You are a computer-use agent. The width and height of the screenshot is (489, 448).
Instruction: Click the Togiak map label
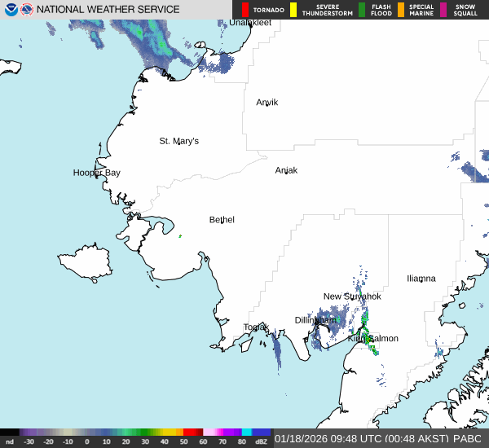(x=256, y=327)
